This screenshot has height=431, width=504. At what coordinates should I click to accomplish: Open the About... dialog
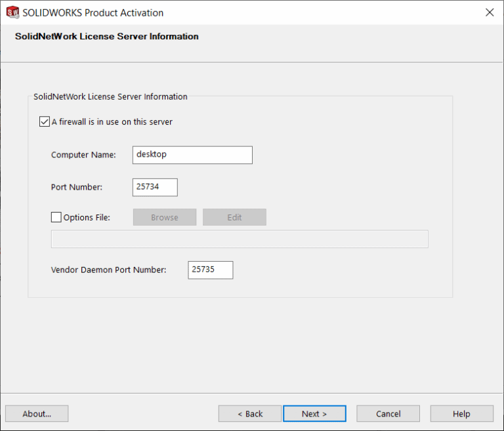click(x=37, y=413)
